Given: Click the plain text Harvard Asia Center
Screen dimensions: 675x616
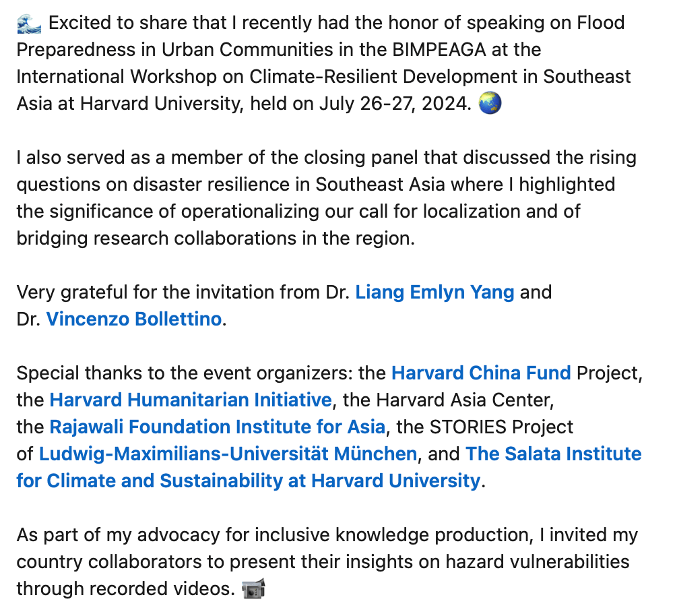Looking at the screenshot, I should (x=464, y=400).
